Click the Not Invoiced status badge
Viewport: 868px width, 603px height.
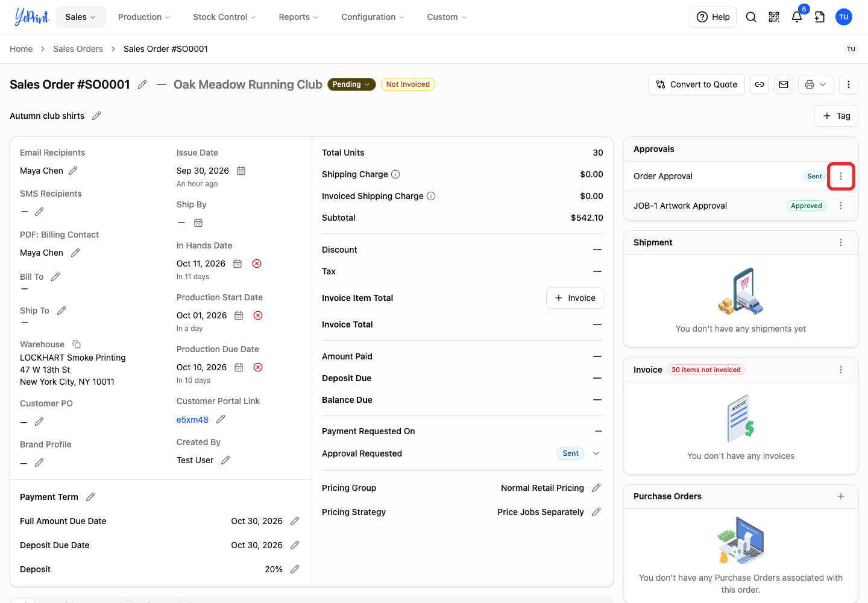[x=408, y=84]
